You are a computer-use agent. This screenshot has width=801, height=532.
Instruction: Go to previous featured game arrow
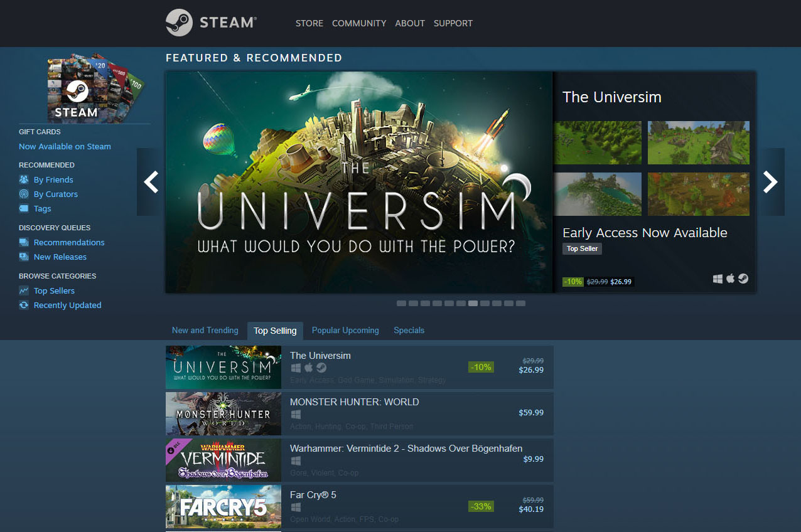(151, 182)
